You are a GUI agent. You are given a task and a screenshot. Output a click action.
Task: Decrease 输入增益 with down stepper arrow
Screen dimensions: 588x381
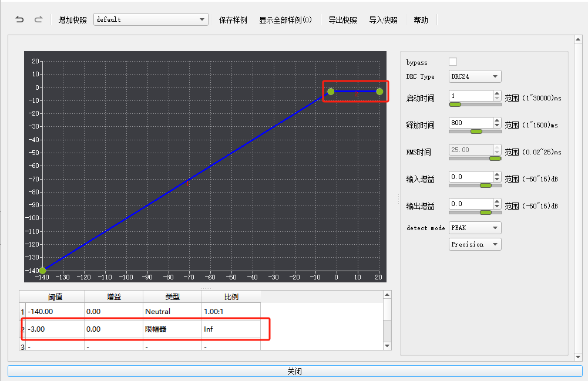(497, 180)
